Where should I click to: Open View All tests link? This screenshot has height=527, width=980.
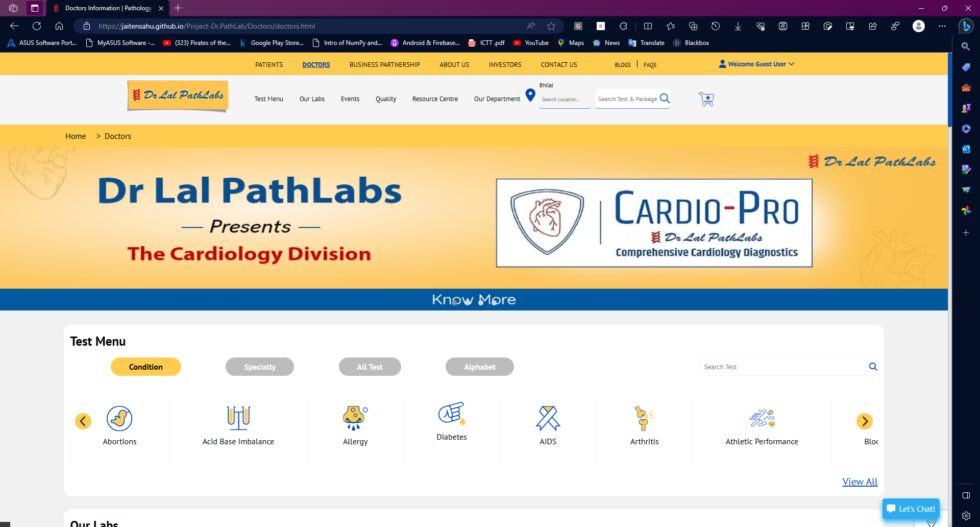[x=860, y=482]
